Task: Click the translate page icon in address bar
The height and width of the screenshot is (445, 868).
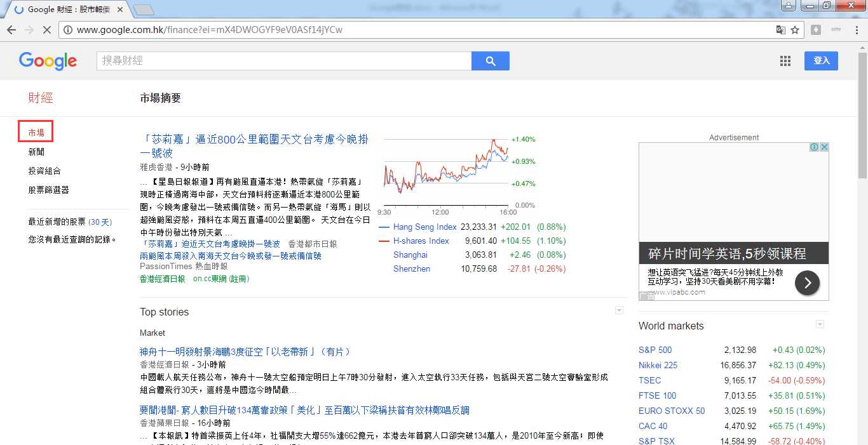Action: [x=780, y=30]
